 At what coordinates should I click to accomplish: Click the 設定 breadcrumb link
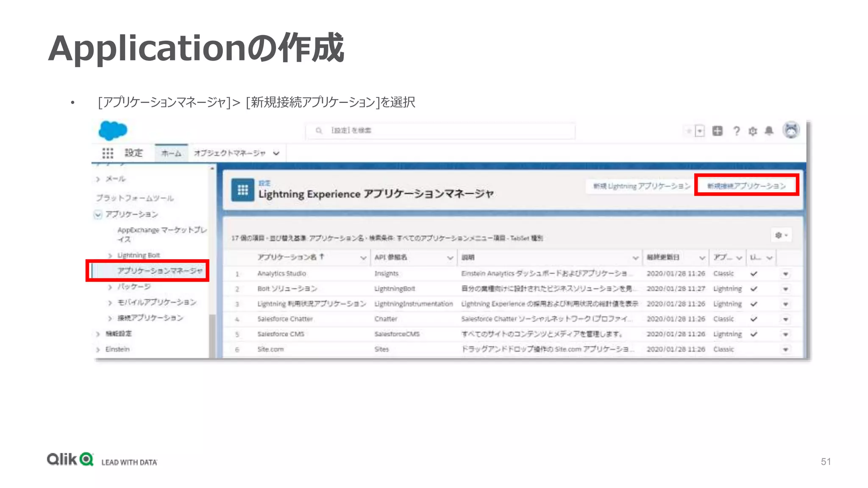(x=264, y=183)
